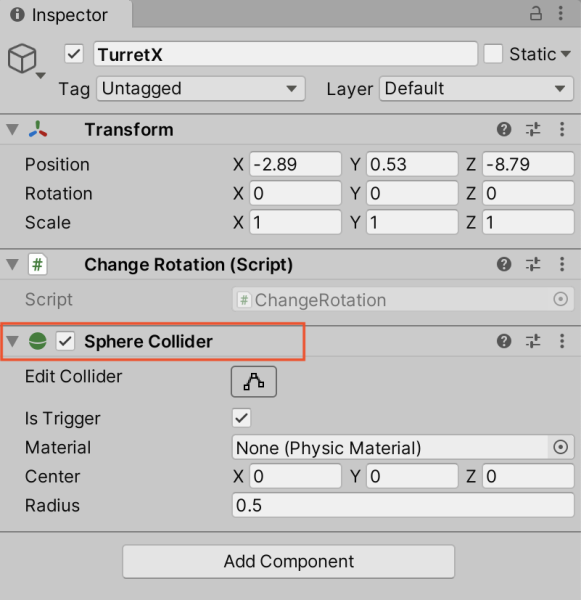
Task: Click the Add Component button
Action: pos(289,561)
